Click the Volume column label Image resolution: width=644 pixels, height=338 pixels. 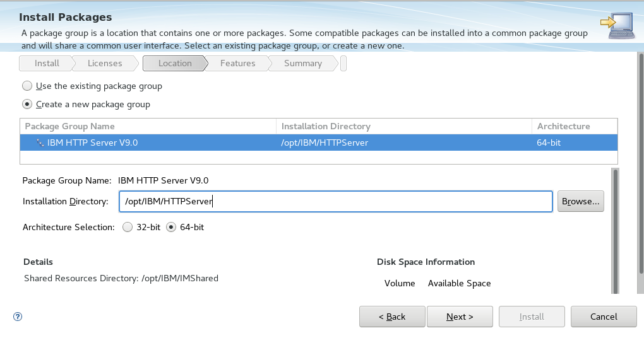coord(400,283)
